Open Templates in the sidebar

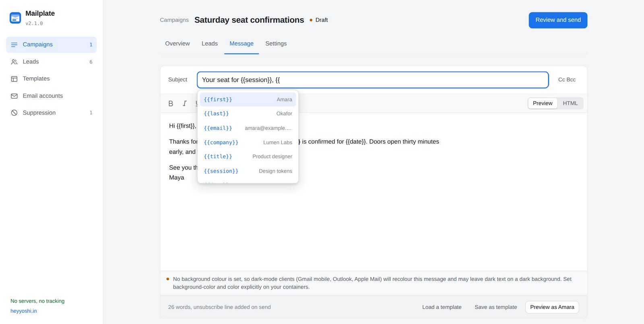point(52,79)
